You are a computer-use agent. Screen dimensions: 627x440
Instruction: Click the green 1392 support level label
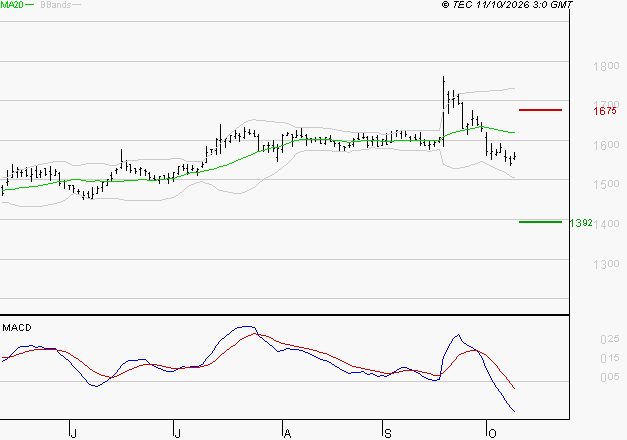(581, 223)
